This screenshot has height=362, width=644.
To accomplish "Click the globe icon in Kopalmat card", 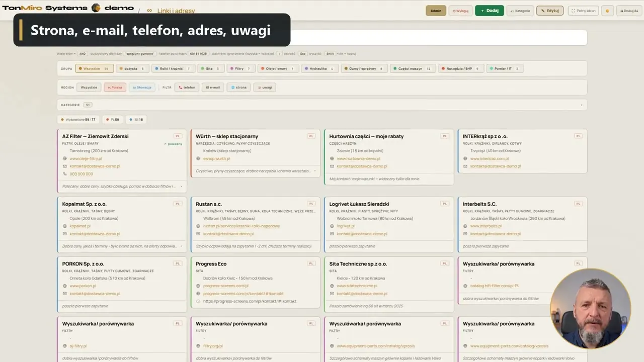I will 64,226.
